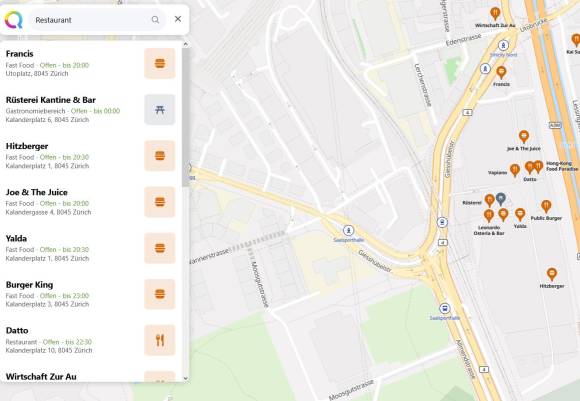This screenshot has height=401, width=580.
Task: Select Leonardo Osteria & Bar map marker
Action: (489, 215)
